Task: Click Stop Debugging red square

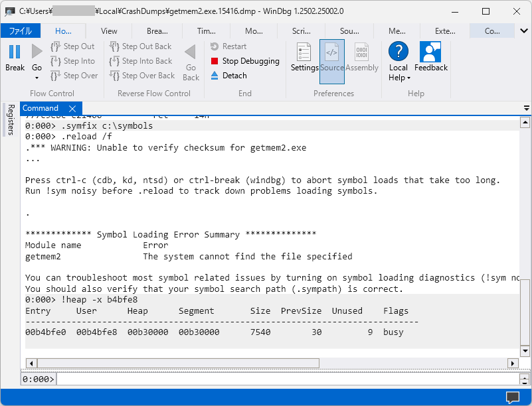Action: (x=215, y=61)
